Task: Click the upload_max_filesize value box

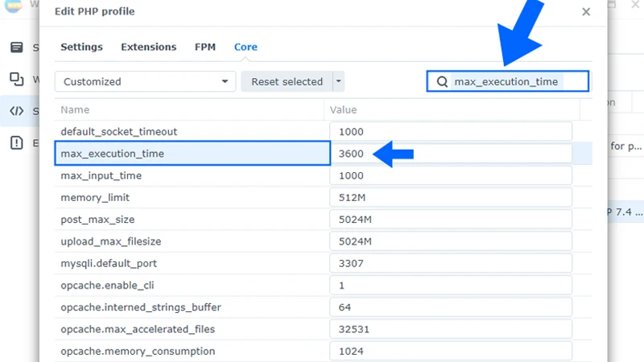Action: point(451,241)
